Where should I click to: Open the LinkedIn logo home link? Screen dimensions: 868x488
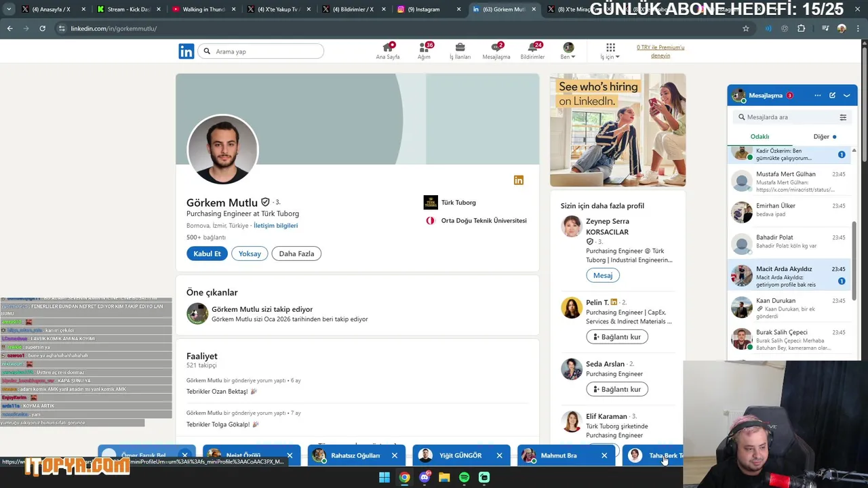(x=186, y=51)
